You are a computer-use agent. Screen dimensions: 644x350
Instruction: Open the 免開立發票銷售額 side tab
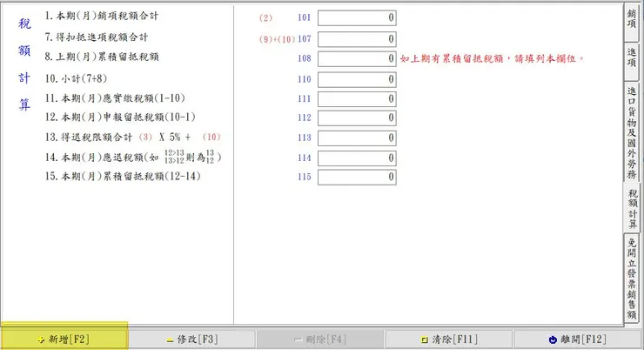coord(632,278)
